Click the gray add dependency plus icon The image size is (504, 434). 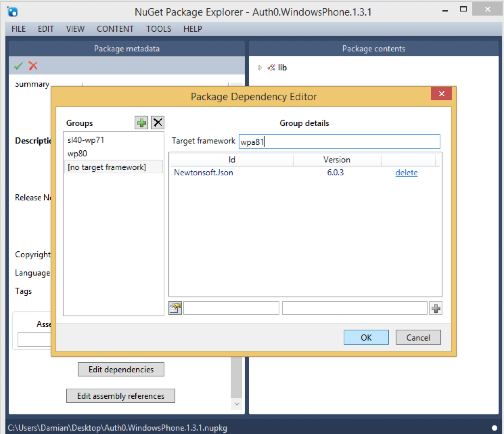coord(436,308)
